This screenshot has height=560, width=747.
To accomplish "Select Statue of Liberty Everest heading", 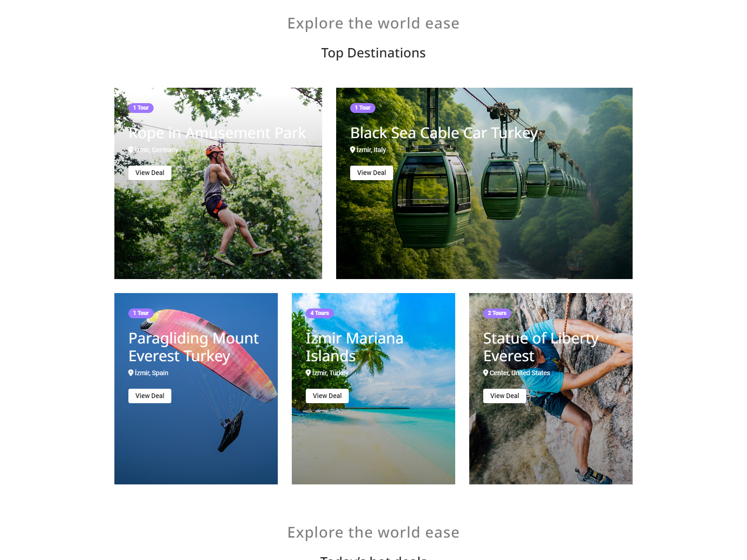I will click(541, 347).
